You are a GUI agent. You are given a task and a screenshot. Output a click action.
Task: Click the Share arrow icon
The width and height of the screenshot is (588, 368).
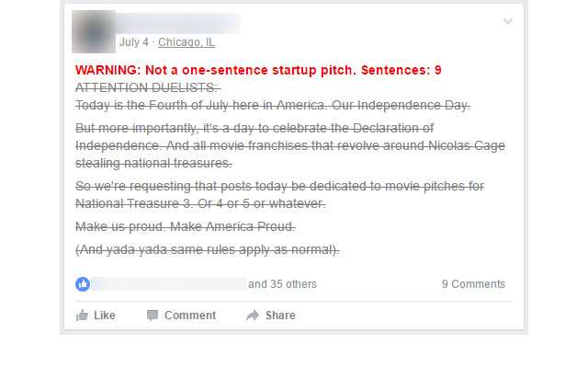point(253,316)
